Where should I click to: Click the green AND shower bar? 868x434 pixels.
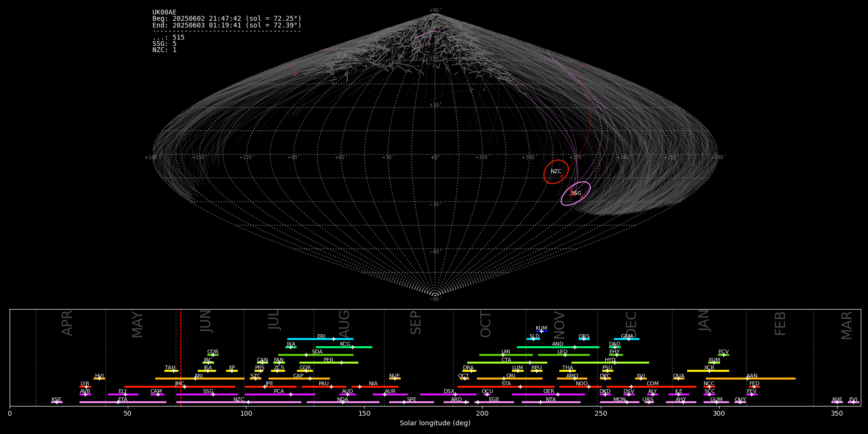(558, 347)
